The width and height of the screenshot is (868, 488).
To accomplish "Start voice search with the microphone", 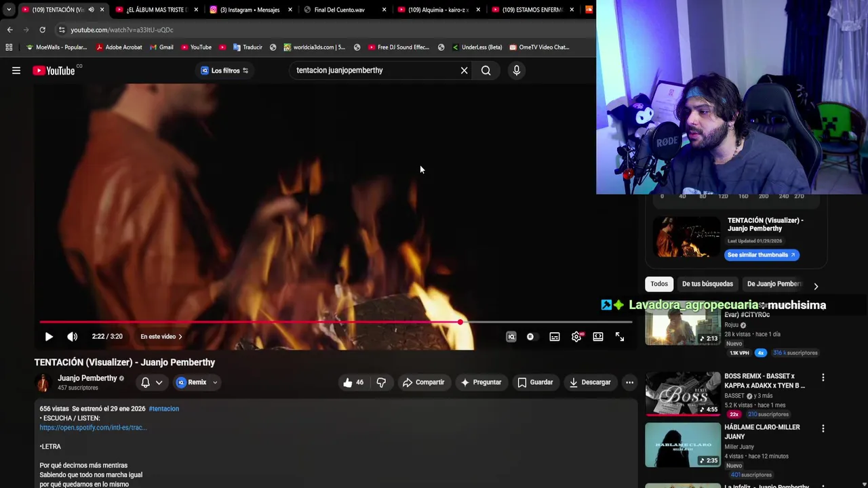I will 516,70.
